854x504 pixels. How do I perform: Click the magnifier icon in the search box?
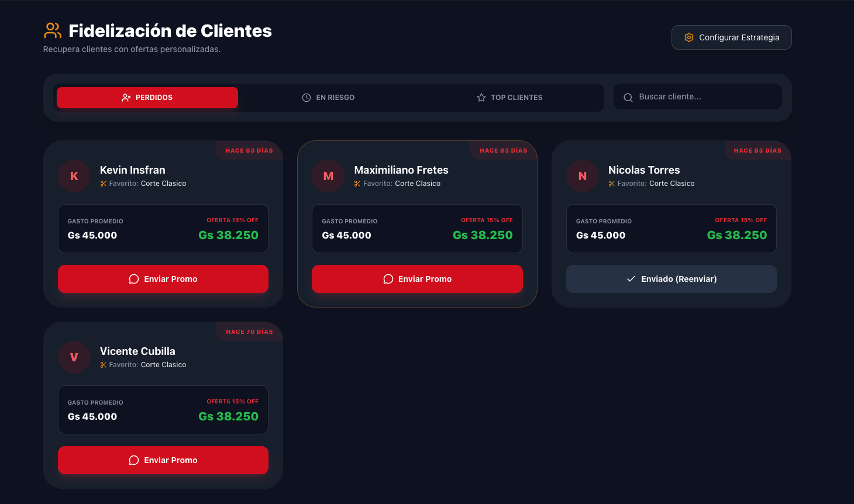coord(628,98)
